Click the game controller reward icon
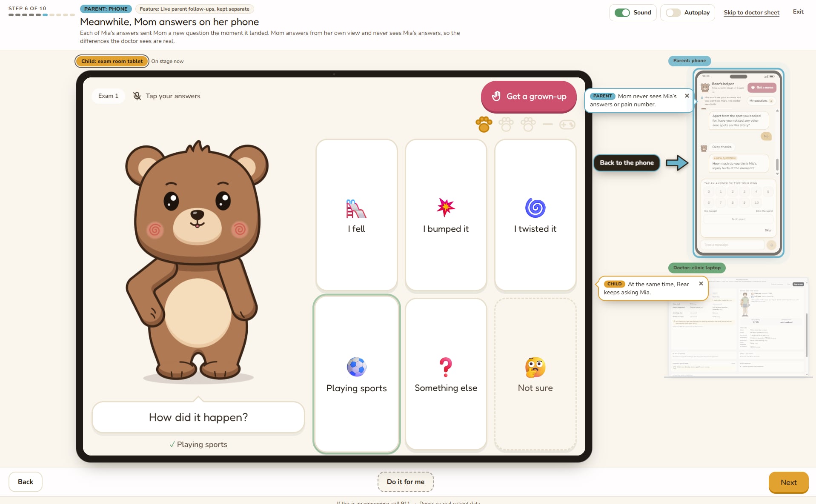 coord(567,125)
